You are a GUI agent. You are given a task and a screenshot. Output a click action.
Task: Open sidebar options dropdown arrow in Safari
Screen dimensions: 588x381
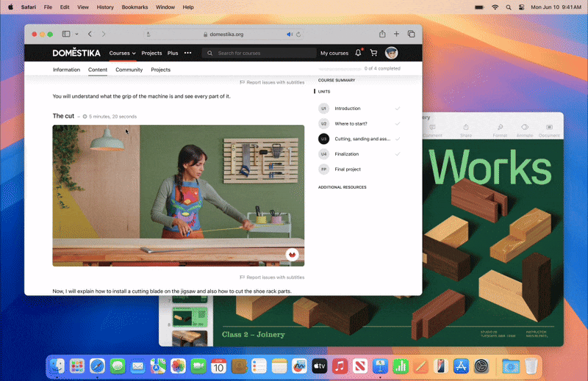pyautogui.click(x=76, y=34)
